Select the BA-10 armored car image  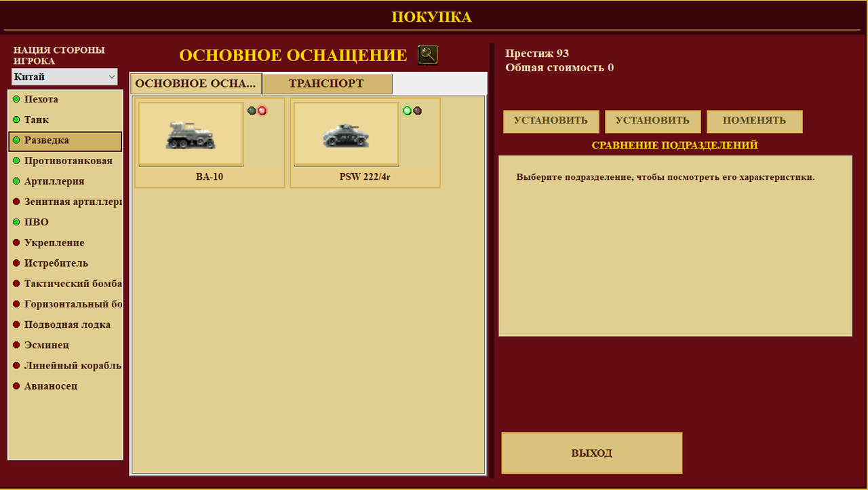coord(191,134)
